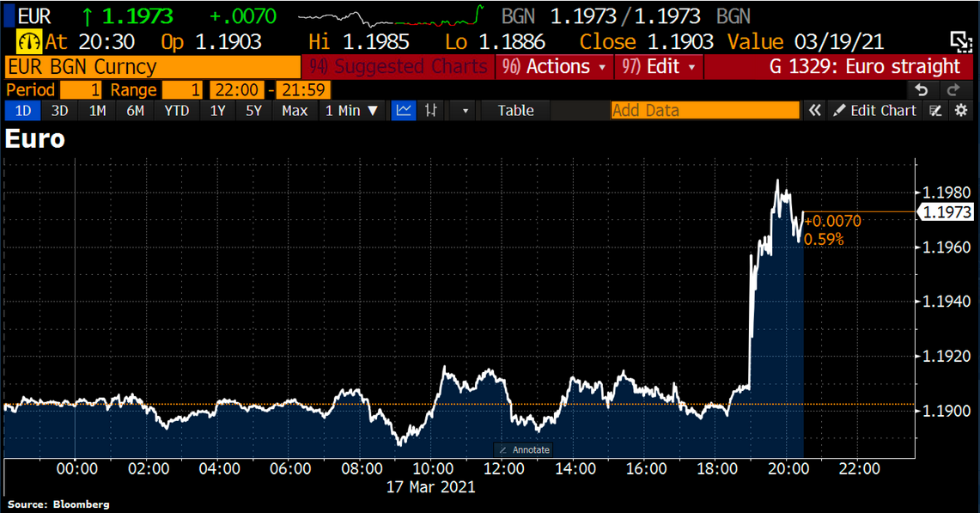Switch to the 6M range tab
Image resolution: width=980 pixels, height=513 pixels.
135,111
